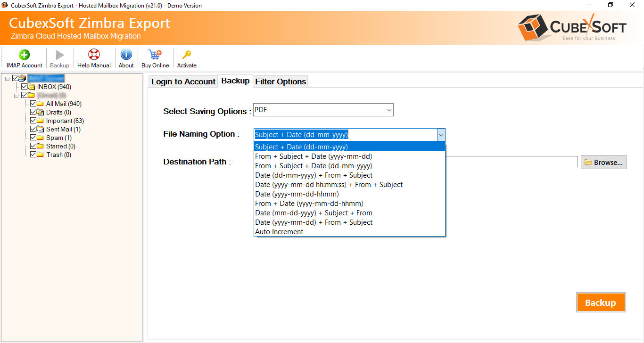This screenshot has width=644, height=343.
Task: Uncheck the All Mail (940) checkbox
Action: point(33,104)
